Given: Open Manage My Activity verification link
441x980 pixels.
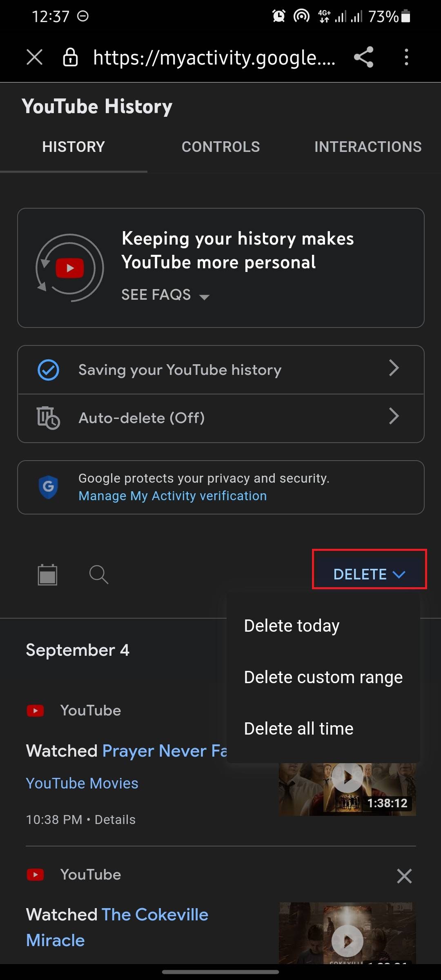Looking at the screenshot, I should [x=172, y=496].
